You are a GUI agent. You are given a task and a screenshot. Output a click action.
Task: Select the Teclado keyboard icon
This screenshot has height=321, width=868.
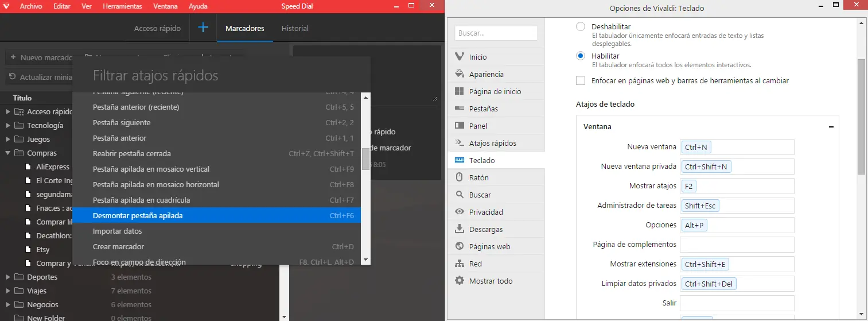point(459,160)
